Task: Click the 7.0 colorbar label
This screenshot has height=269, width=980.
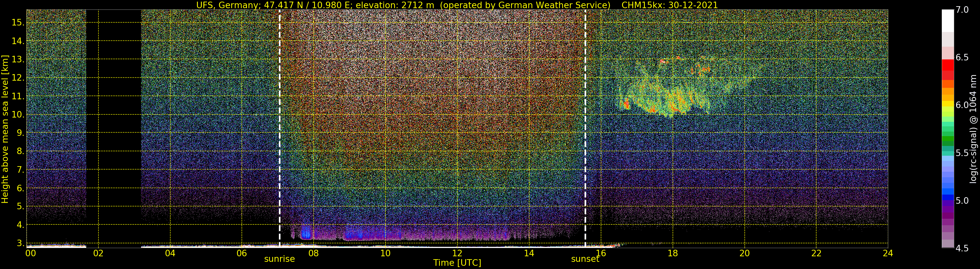Action: click(962, 10)
